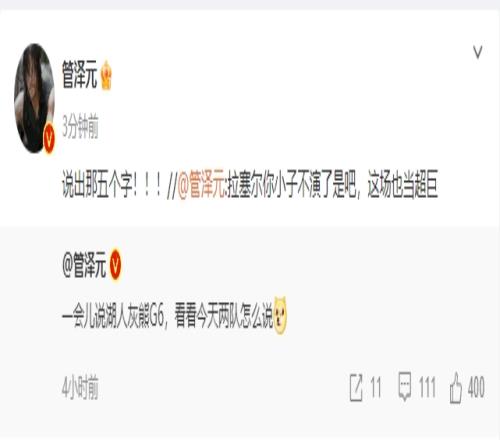Click the cat-face emoji in quoted post

(x=280, y=315)
